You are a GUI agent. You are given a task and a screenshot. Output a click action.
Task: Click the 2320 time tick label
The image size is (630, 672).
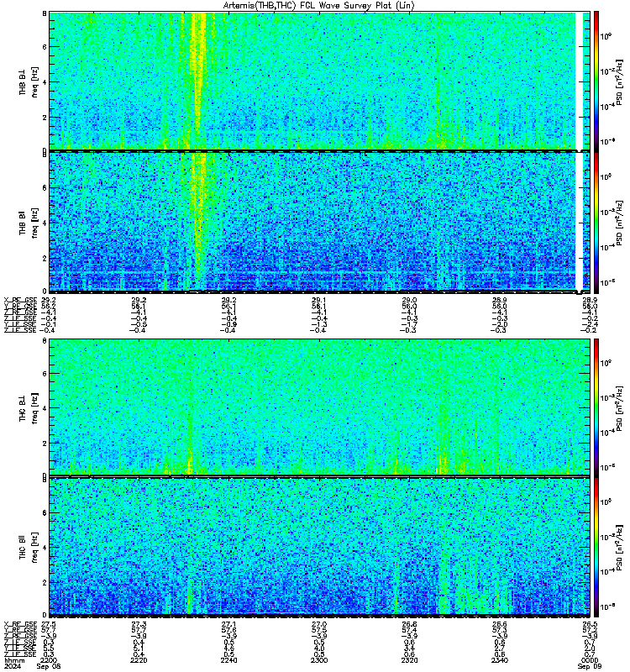coord(409,660)
